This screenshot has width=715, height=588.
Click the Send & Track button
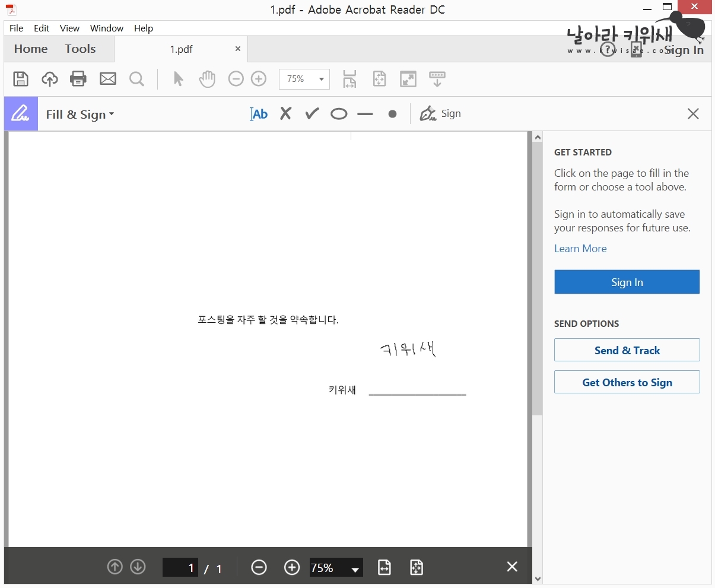(627, 350)
